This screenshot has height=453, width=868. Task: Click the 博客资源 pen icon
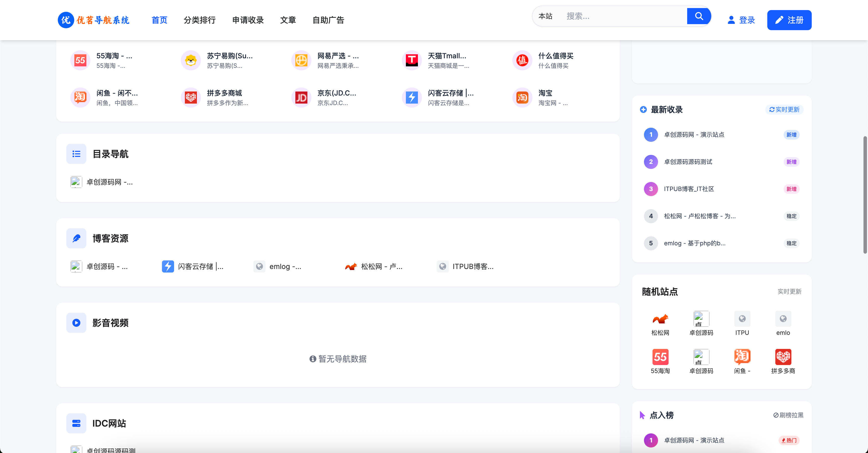(x=76, y=238)
